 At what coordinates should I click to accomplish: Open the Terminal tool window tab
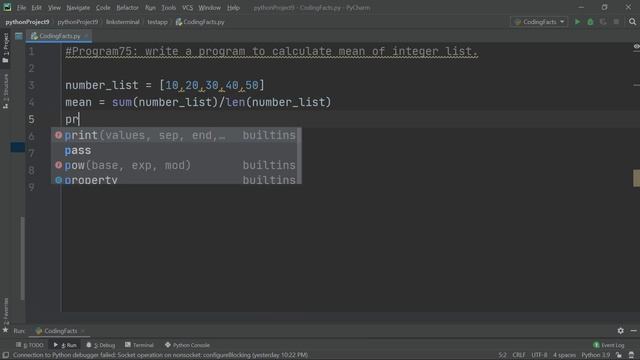point(140,345)
